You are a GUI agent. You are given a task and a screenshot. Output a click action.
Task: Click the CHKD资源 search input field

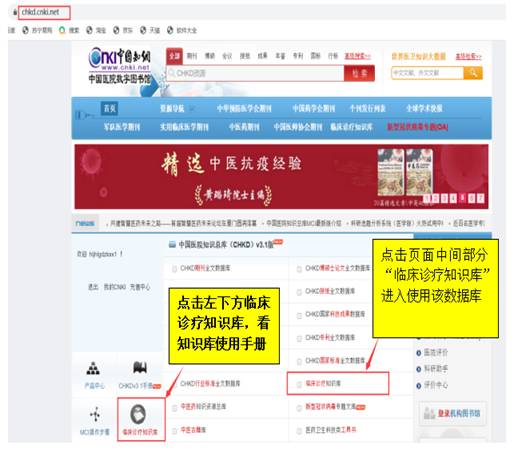pos(255,73)
